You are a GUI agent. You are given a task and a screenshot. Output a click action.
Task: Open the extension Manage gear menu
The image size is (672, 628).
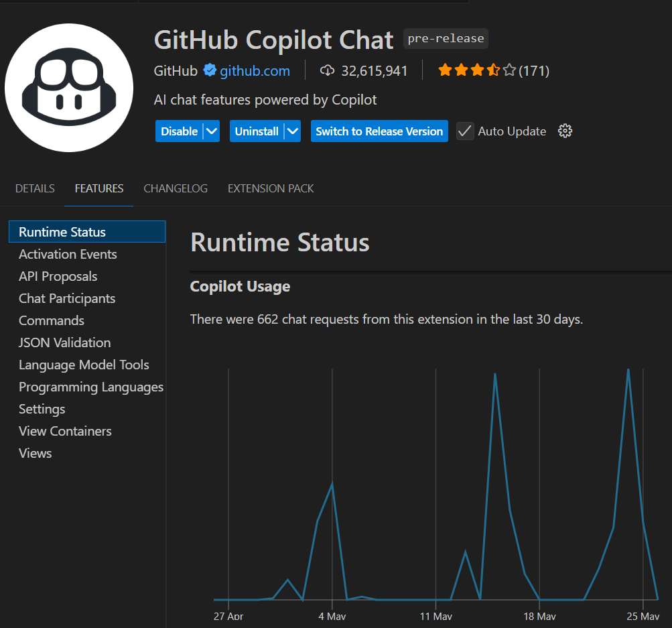point(565,131)
